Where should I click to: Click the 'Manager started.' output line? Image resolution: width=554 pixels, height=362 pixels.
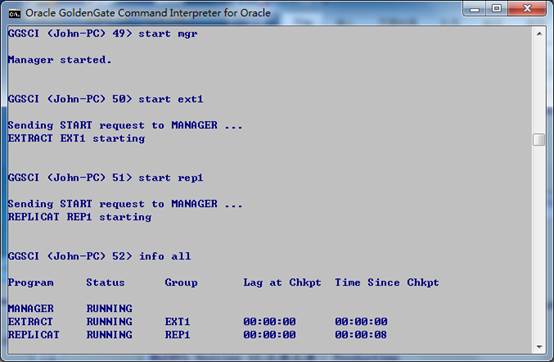coord(60,60)
